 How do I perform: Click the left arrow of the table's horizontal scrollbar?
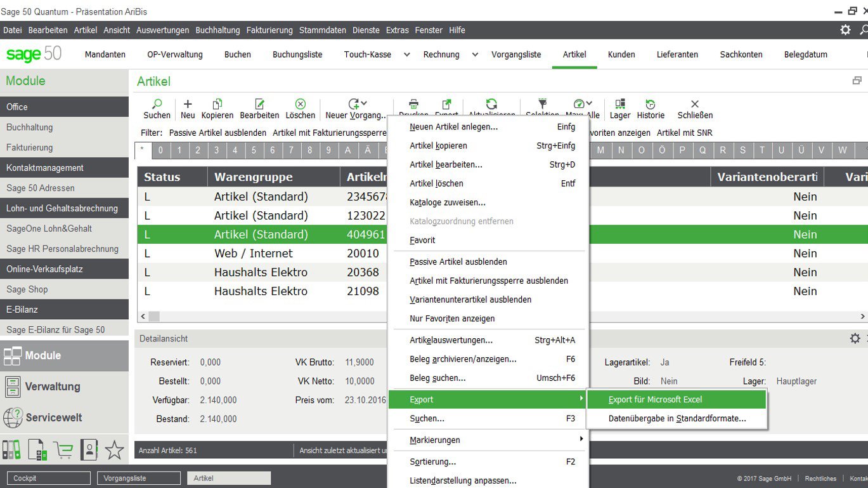tap(143, 316)
